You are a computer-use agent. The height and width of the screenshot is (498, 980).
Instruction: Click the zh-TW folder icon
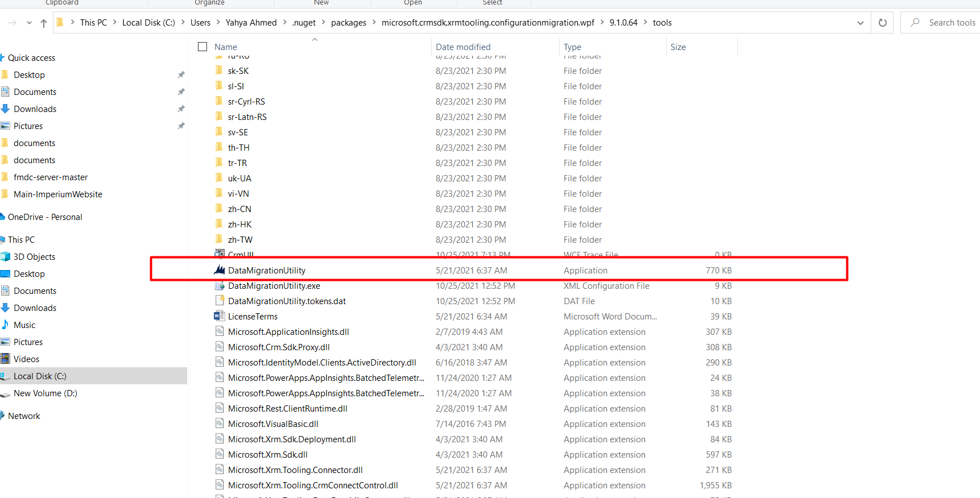[220, 239]
